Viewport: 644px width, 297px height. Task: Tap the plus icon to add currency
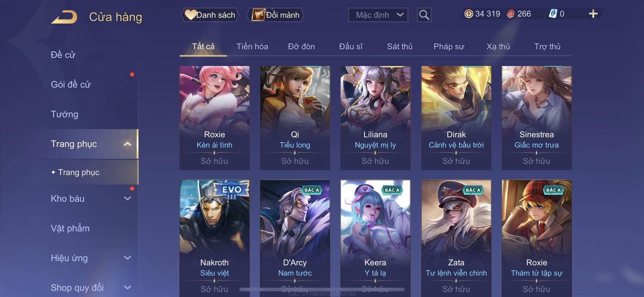click(593, 14)
